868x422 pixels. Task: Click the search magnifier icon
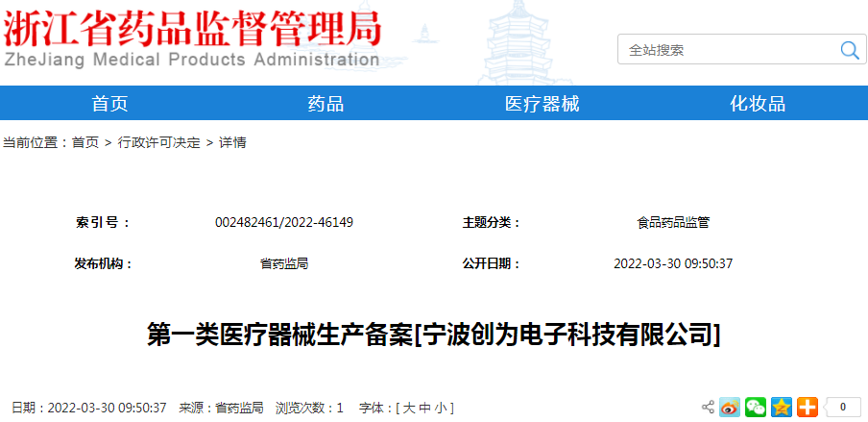coord(849,50)
